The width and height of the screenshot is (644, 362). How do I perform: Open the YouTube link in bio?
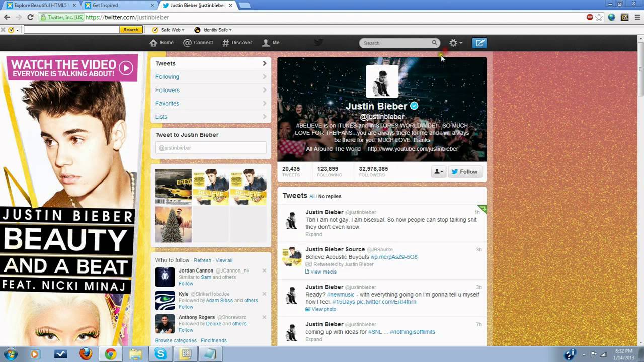413,149
